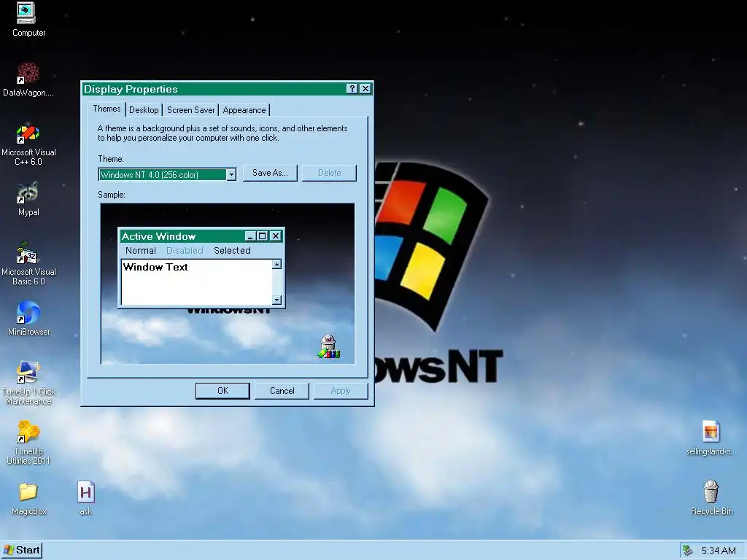Click the Display Properties help question button

(x=352, y=88)
